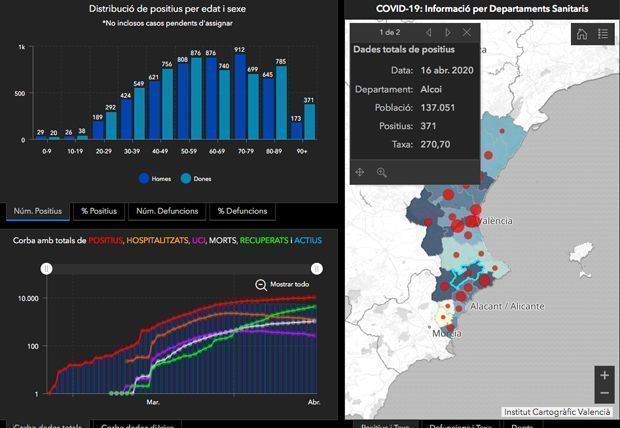This screenshot has width=620, height=428.
Task: Switch to the % Positius tab
Action: pos(98,211)
